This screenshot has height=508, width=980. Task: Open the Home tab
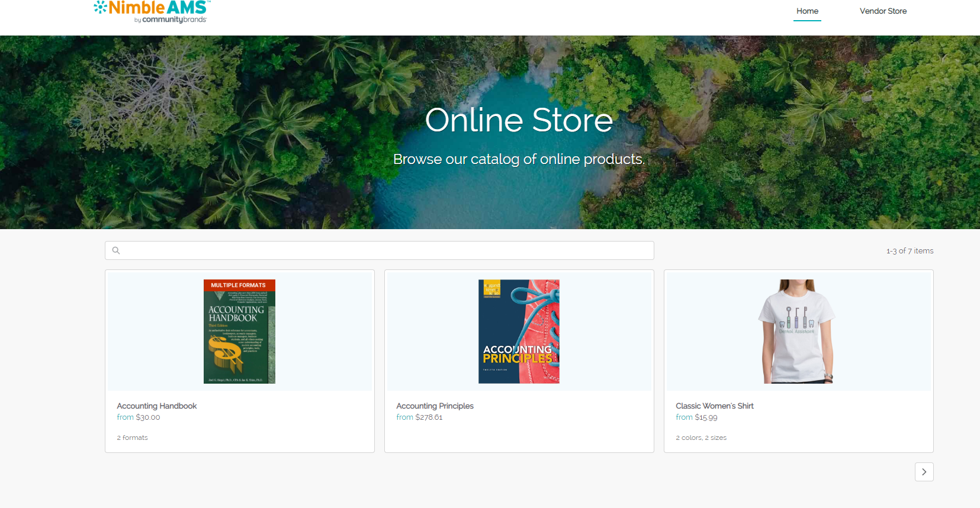click(x=807, y=11)
